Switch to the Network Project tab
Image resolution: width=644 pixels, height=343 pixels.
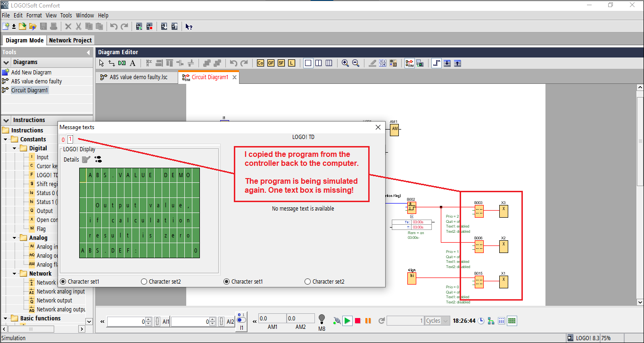coord(70,41)
